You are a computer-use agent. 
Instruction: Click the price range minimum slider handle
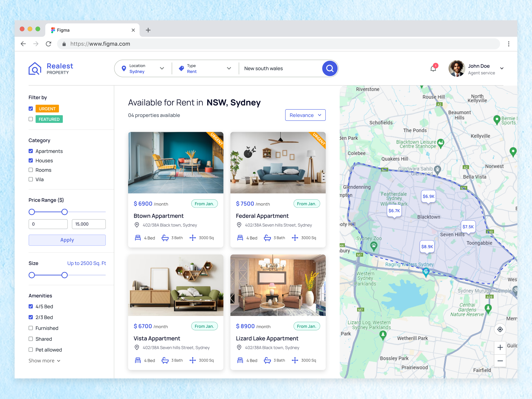pos(32,212)
